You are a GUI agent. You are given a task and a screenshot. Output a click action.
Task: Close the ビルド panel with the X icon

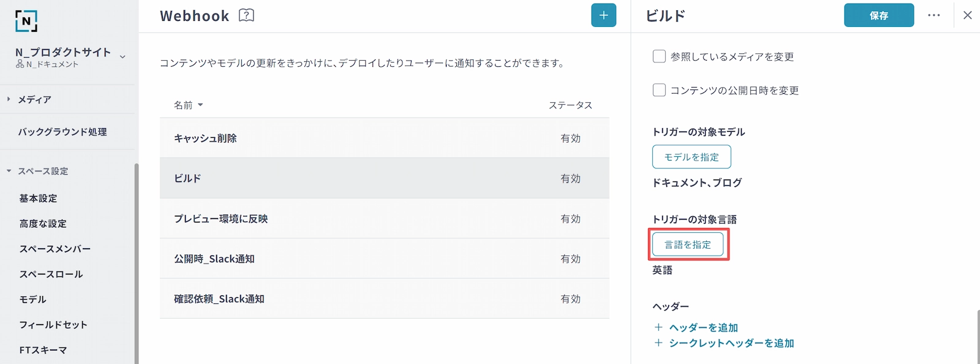coord(967,15)
